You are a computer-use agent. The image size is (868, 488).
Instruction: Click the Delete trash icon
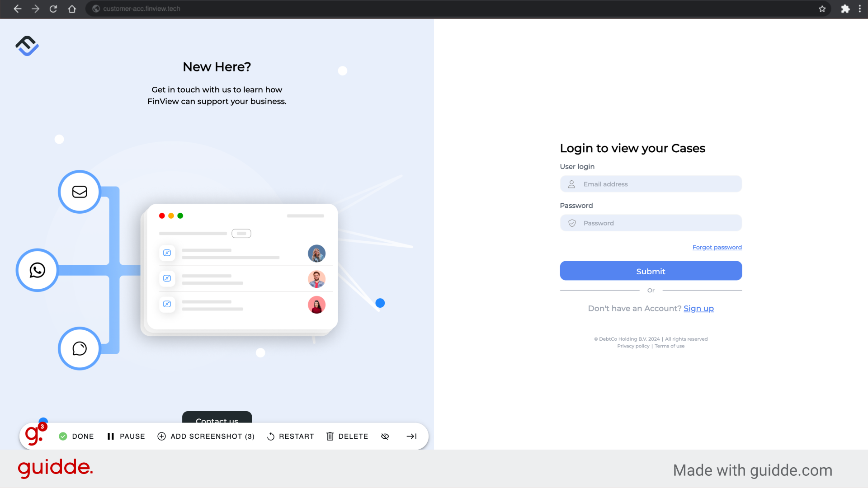click(x=330, y=436)
